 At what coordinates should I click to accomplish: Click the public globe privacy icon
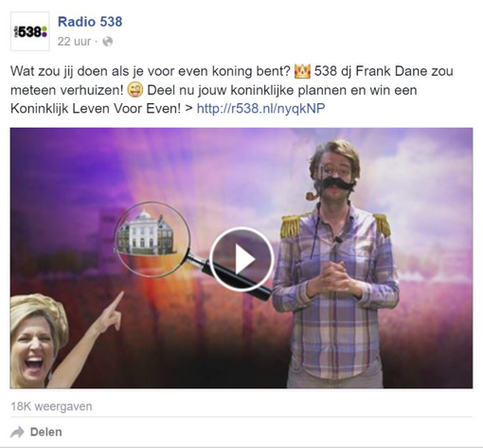(108, 42)
